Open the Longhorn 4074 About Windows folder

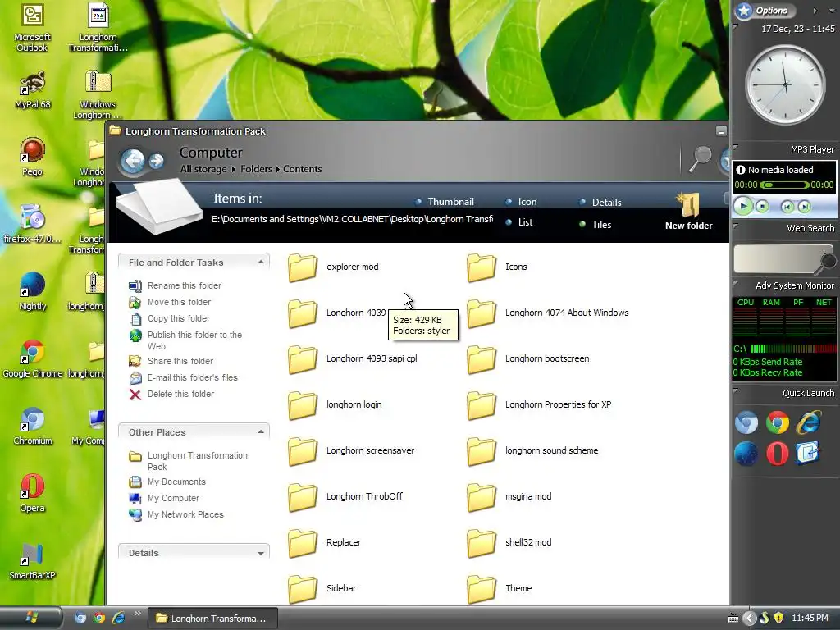(547, 313)
